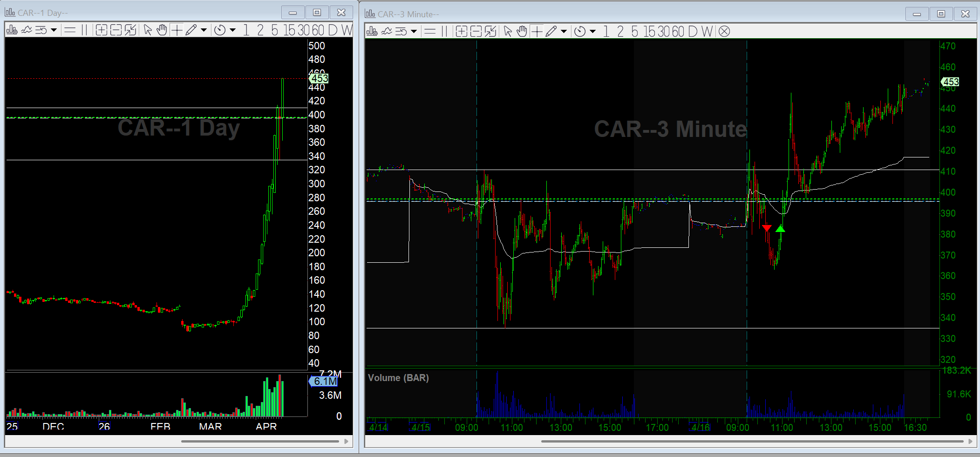Switch CAR 1 Day chart to 5 minute interval
980x457 pixels.
[x=275, y=30]
